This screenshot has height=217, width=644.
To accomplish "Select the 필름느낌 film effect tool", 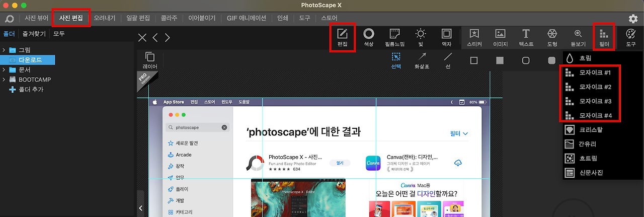I will pyautogui.click(x=395, y=38).
